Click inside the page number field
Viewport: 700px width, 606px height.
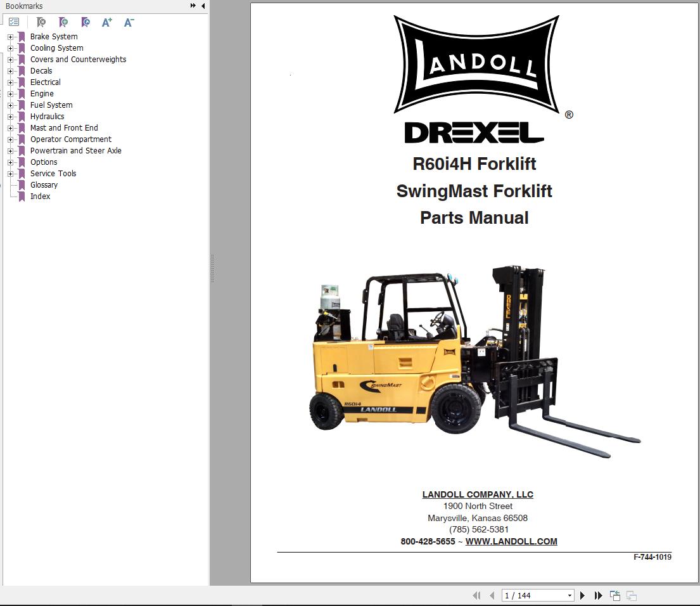[x=526, y=595]
